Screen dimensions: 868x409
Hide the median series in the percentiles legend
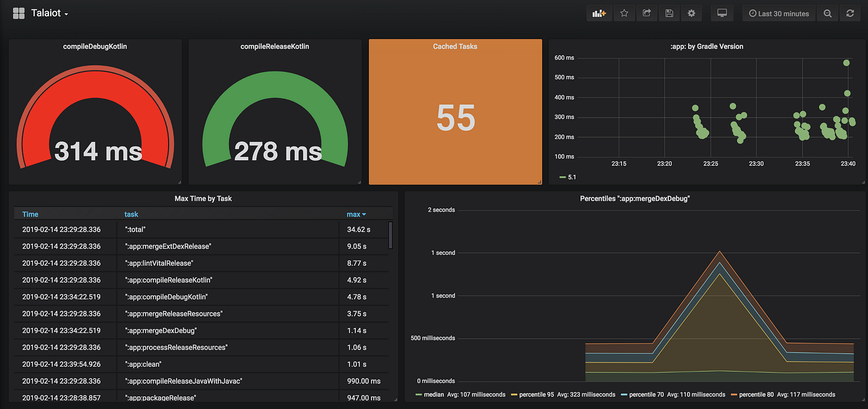[434, 394]
